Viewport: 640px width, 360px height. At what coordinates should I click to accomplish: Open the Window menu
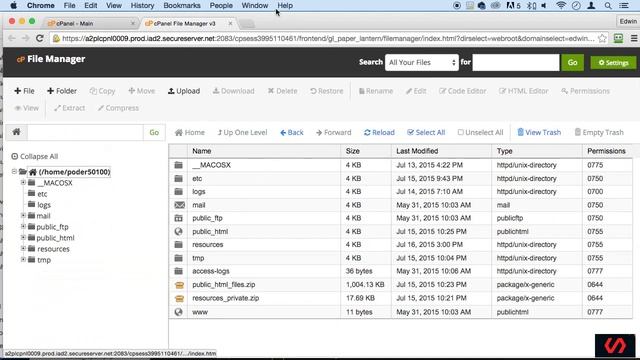tap(255, 5)
